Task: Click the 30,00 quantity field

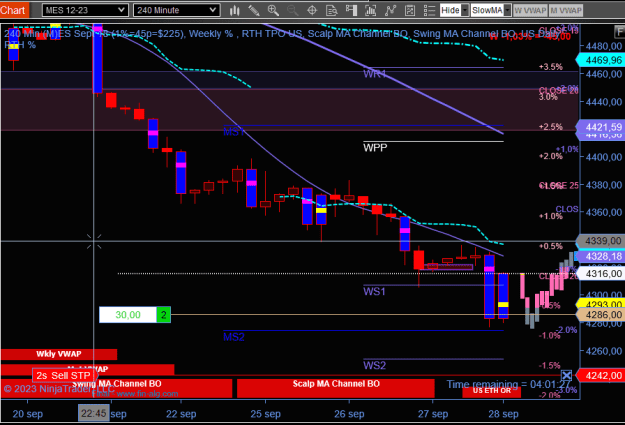Action: point(128,315)
